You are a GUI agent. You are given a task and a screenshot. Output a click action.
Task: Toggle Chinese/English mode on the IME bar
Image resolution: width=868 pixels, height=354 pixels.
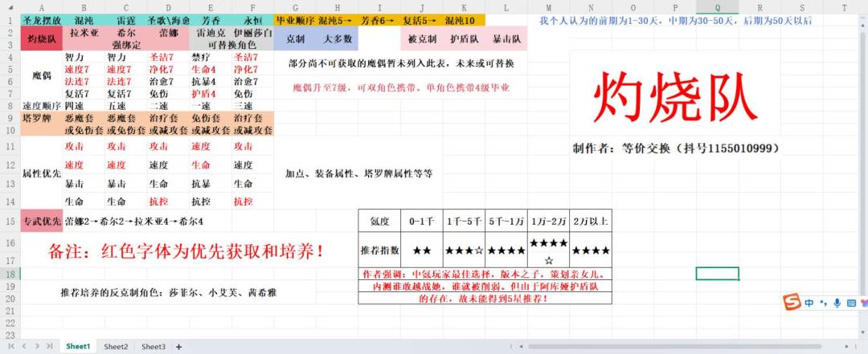pos(809,303)
